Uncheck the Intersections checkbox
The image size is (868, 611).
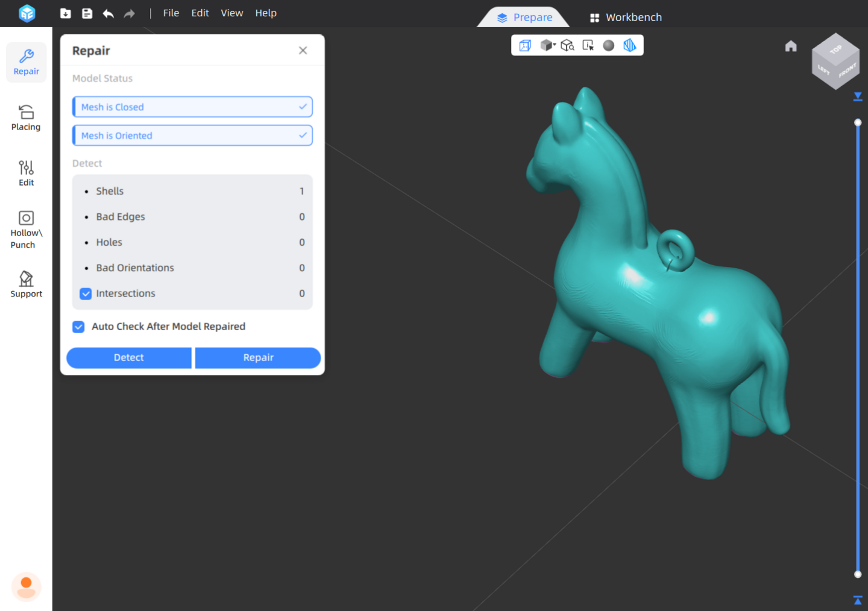pyautogui.click(x=86, y=293)
